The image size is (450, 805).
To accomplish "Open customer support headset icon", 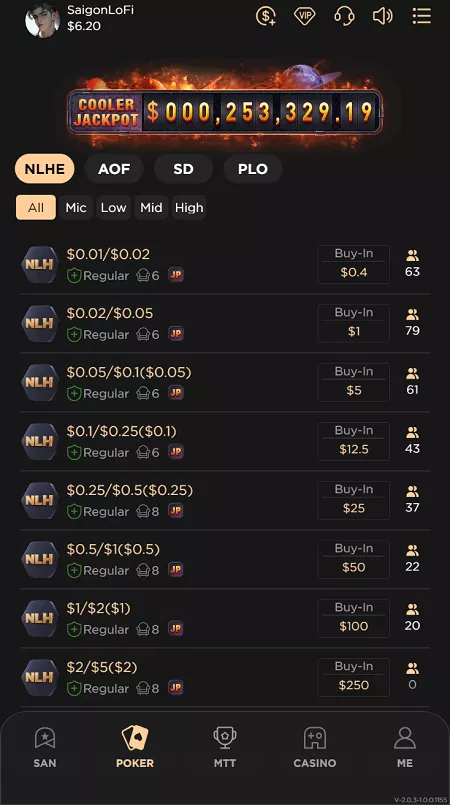I will click(x=344, y=15).
